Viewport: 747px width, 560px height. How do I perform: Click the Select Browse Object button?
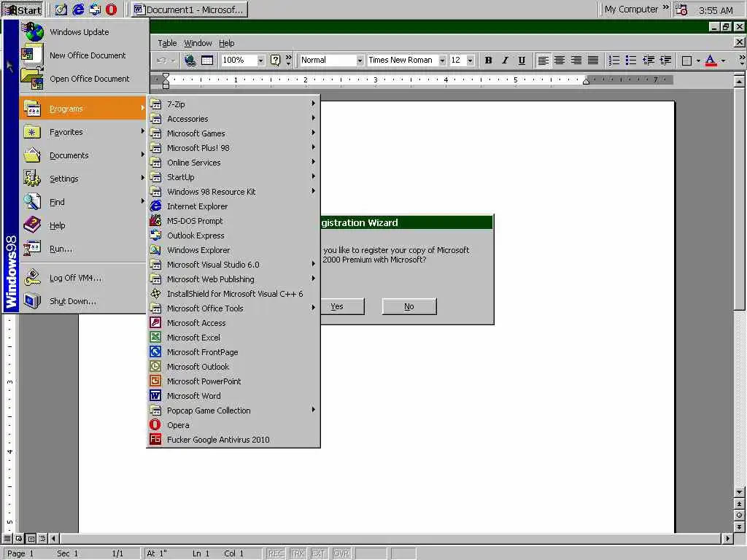tap(739, 516)
